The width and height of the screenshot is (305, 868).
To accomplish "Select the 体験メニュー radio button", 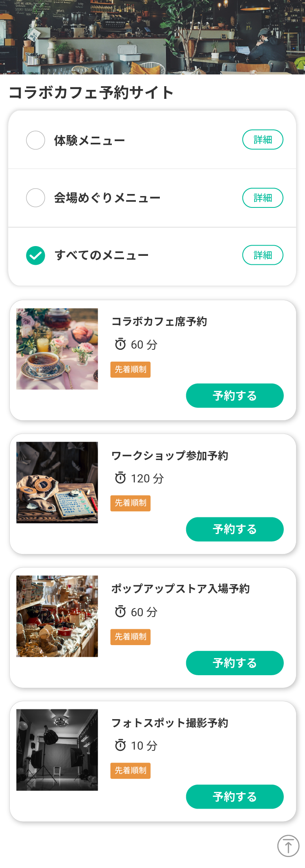I will [35, 140].
